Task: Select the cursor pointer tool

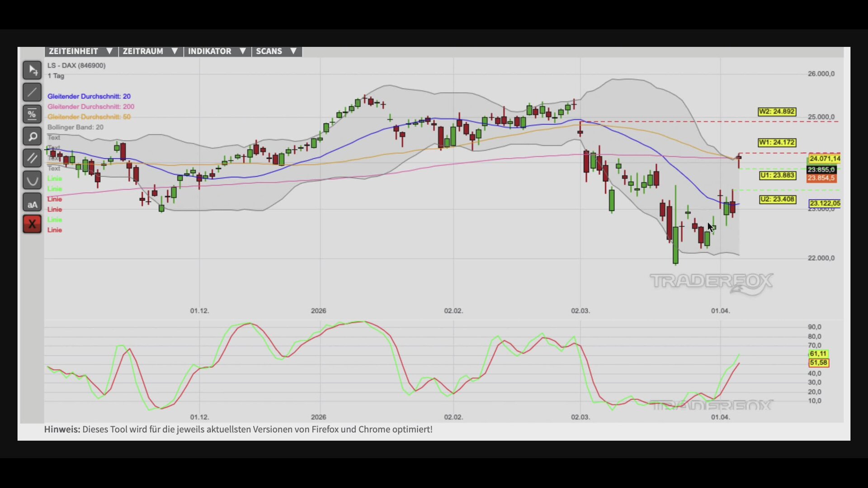Action: pyautogui.click(x=32, y=70)
